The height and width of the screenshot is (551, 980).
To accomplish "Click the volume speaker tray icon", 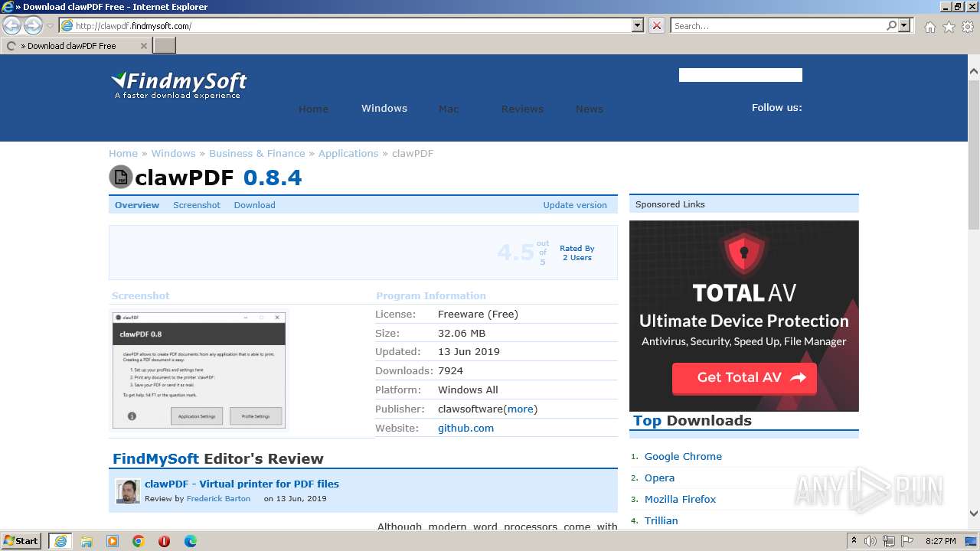I will point(871,541).
